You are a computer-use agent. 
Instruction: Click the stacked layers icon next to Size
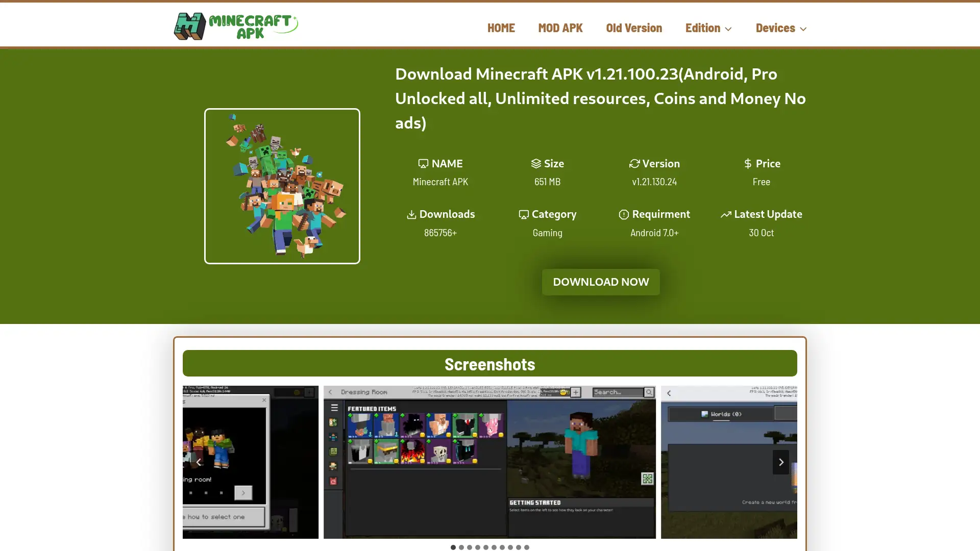tap(535, 163)
